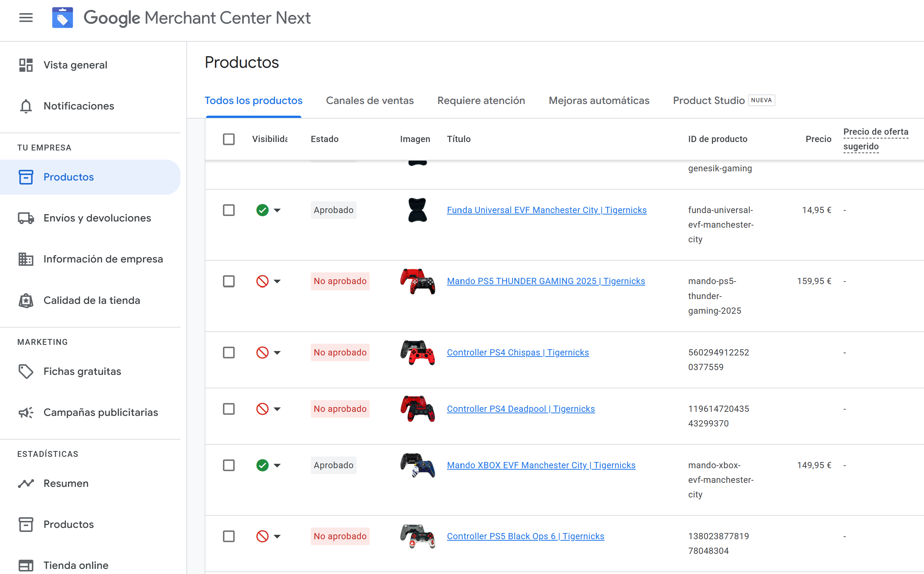
Task: Check the Mando PS5 THUNDER GAMING row
Action: point(228,281)
